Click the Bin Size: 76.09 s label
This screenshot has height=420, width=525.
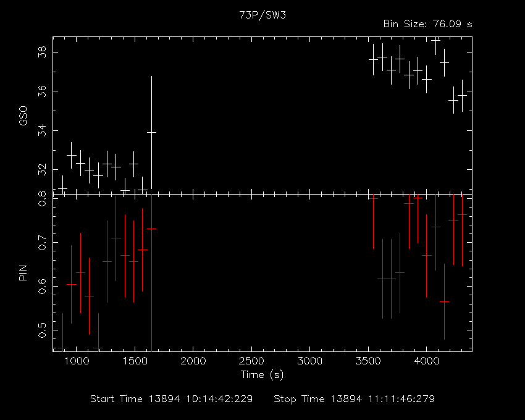(427, 24)
